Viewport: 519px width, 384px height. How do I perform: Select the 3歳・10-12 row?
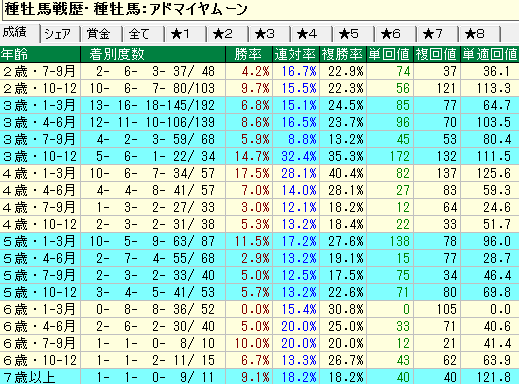tap(259, 156)
